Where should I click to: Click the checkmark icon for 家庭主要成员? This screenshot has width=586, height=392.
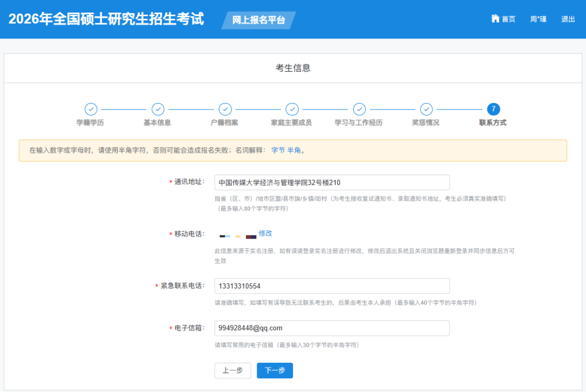(292, 110)
